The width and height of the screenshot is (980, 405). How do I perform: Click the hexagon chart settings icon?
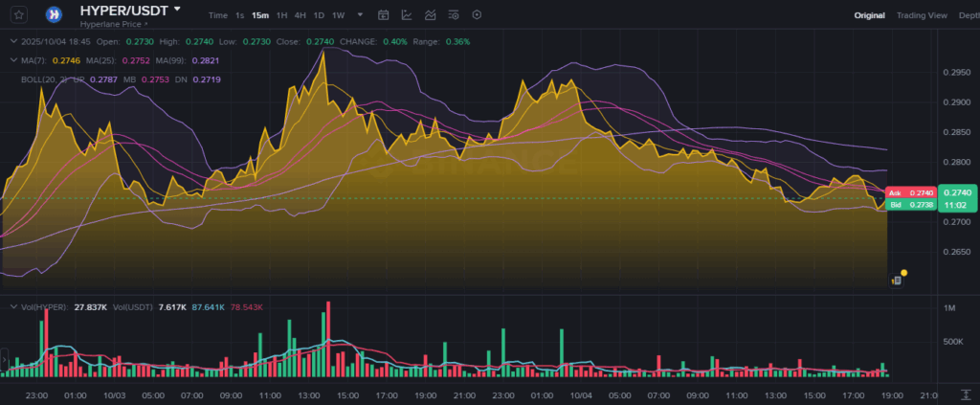click(x=477, y=15)
